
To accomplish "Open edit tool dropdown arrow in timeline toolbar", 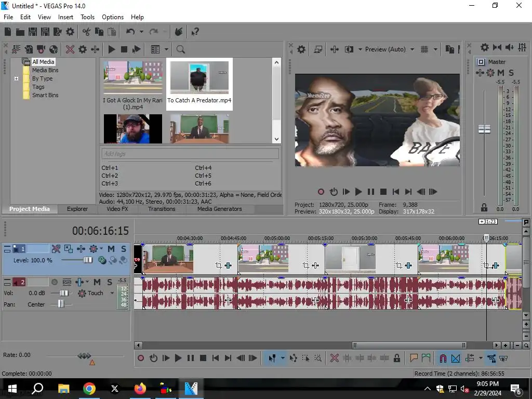I will pos(283,358).
